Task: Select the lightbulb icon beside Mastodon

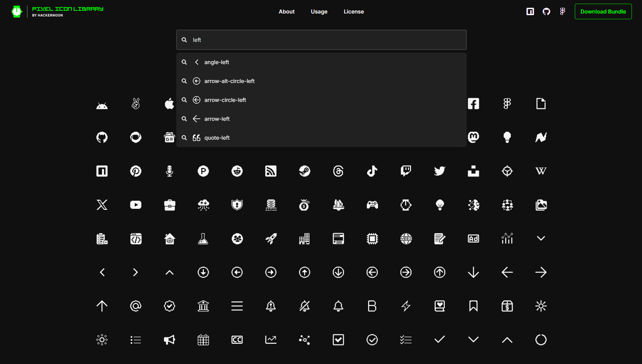Action: point(507,137)
